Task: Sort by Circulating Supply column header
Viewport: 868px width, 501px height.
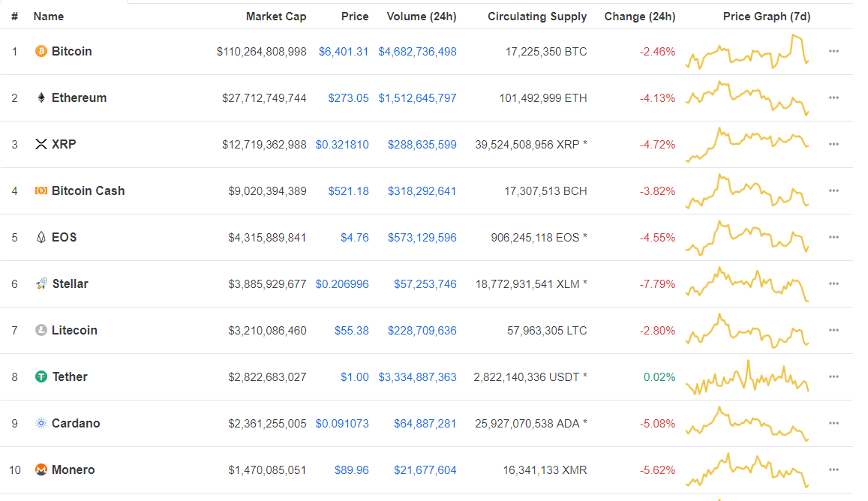Action: (x=537, y=16)
